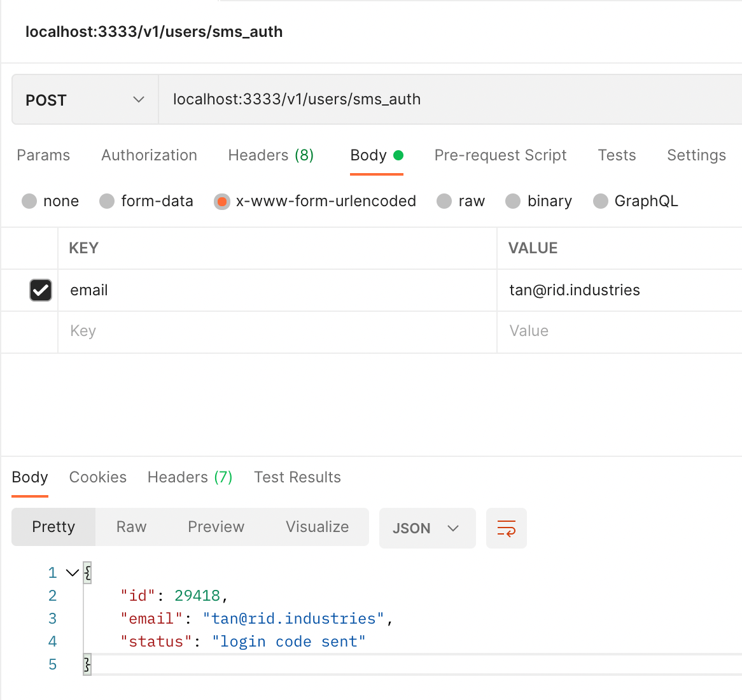This screenshot has width=742, height=700.
Task: Select the none body type
Action: coord(29,201)
